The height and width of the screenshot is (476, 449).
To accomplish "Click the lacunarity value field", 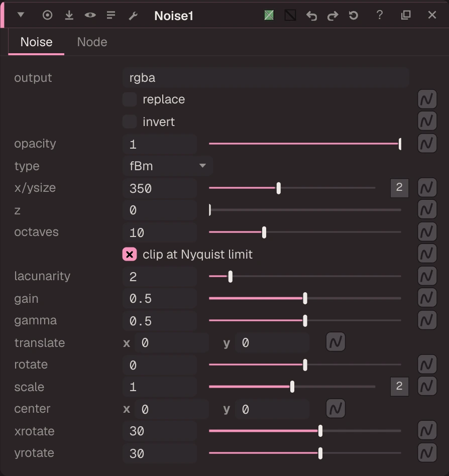I will [160, 277].
